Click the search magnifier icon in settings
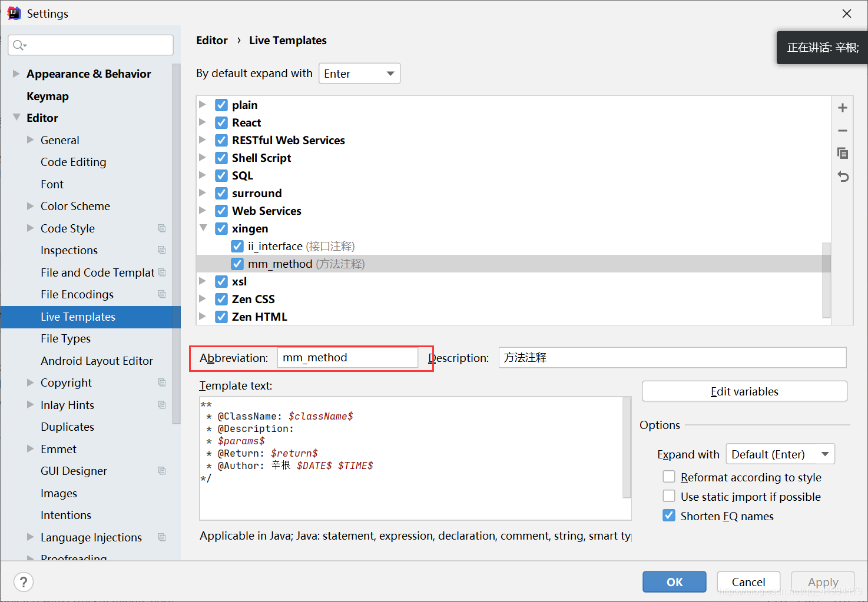The height and width of the screenshot is (602, 868). point(19,45)
